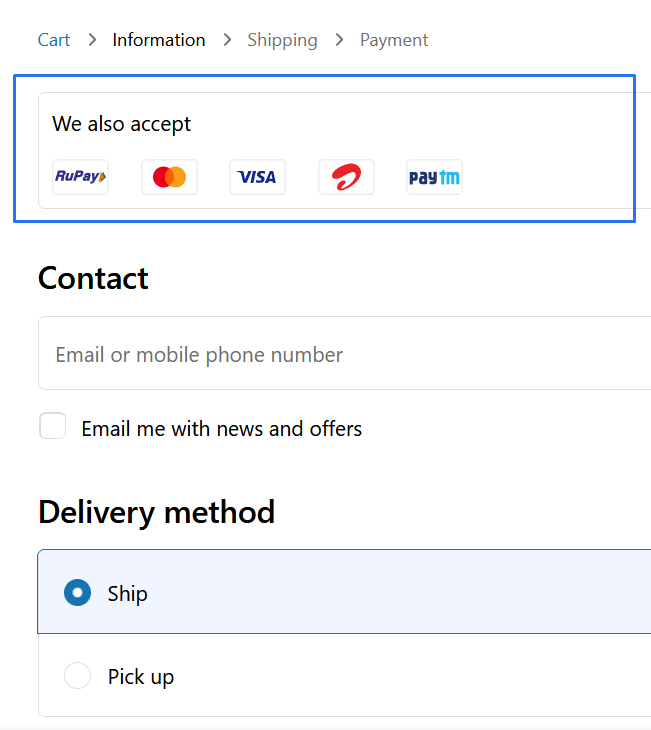Click the Information breadcrumb step
651x730 pixels.
coord(159,40)
